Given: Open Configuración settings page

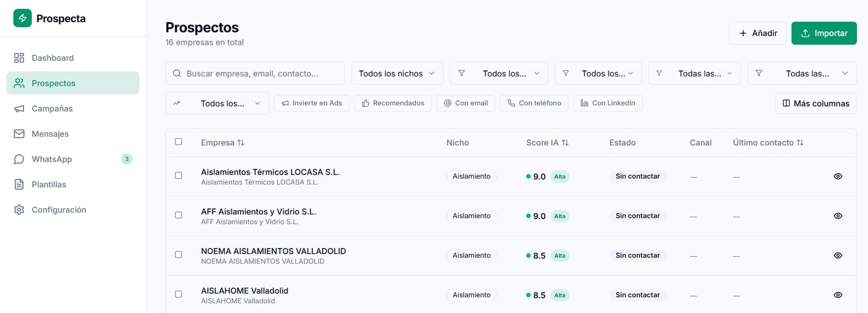Looking at the screenshot, I should (73, 209).
